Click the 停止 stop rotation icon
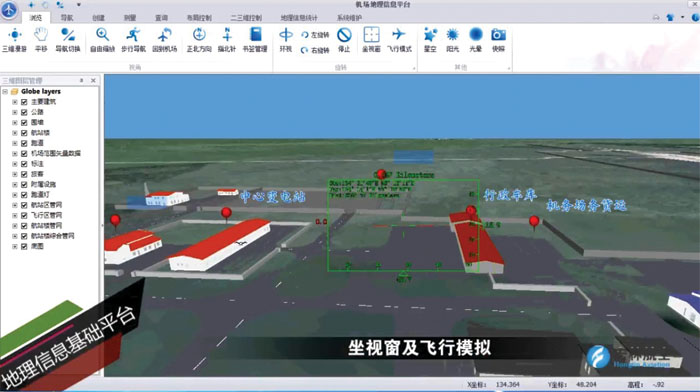The width and height of the screenshot is (700, 392). (344, 40)
